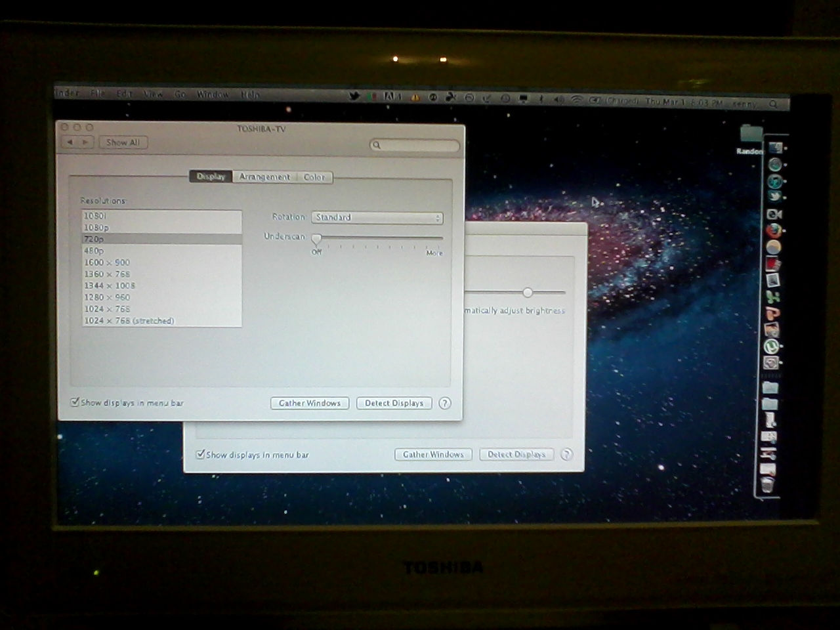Click Gather Windows in TOSHIBA-TV window
Screen dimensions: 840x630
pos(310,403)
